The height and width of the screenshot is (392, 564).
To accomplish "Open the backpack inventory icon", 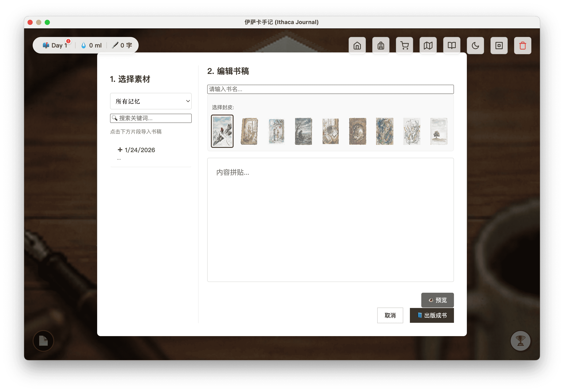I will pos(380,45).
